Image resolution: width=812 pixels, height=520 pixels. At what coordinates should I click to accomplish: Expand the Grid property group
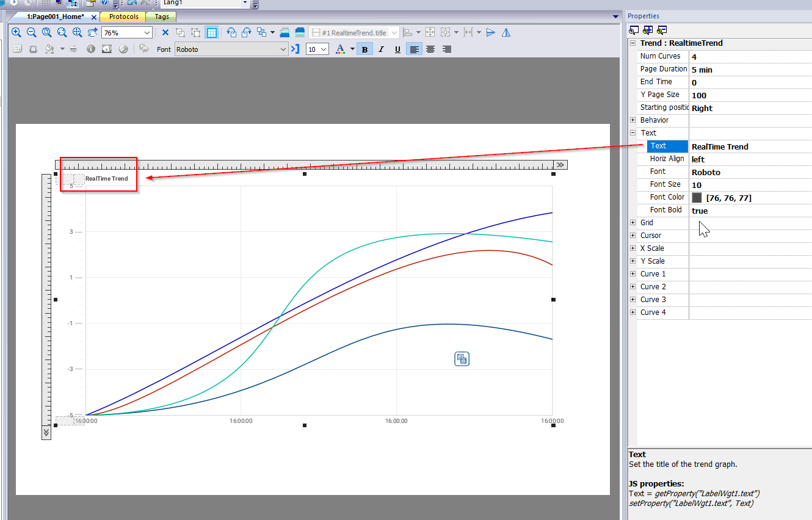click(633, 223)
